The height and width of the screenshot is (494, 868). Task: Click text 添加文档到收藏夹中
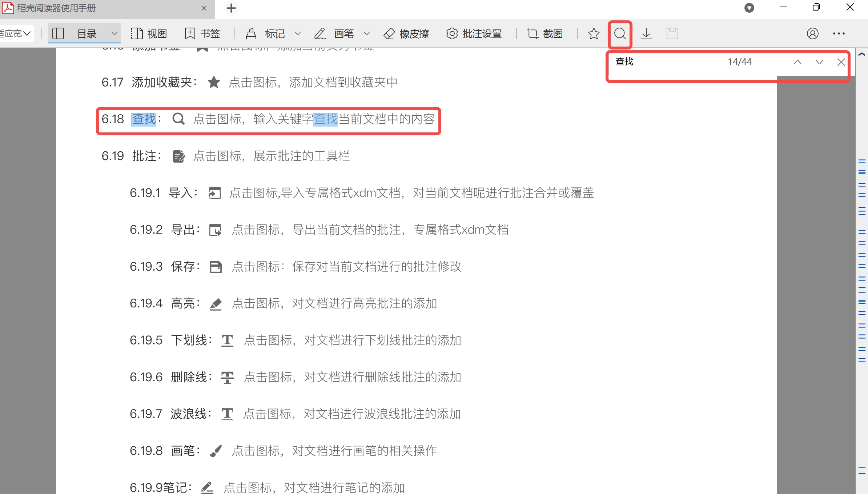tap(343, 83)
